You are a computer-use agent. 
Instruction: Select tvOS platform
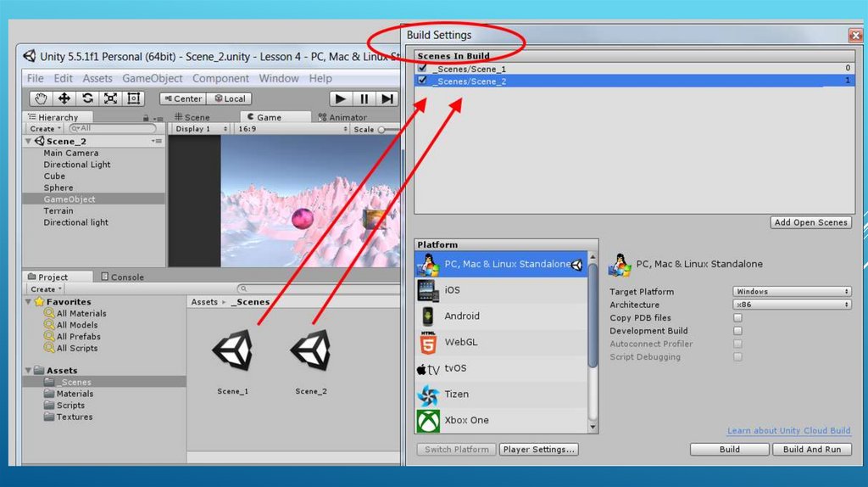click(501, 368)
